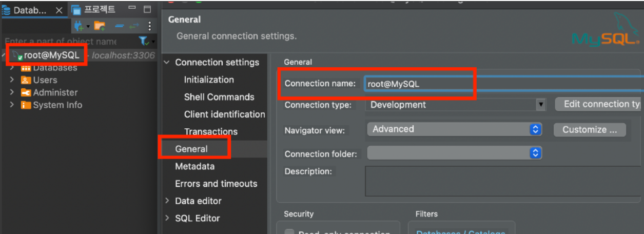
Task: Click the navigator filter funnel icon
Action: point(144,41)
